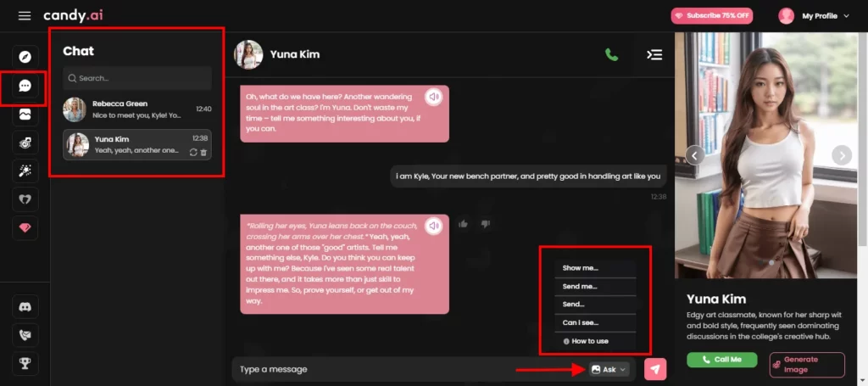Click the candy.ai logo
Screen dimensions: 868x386
[73, 15]
